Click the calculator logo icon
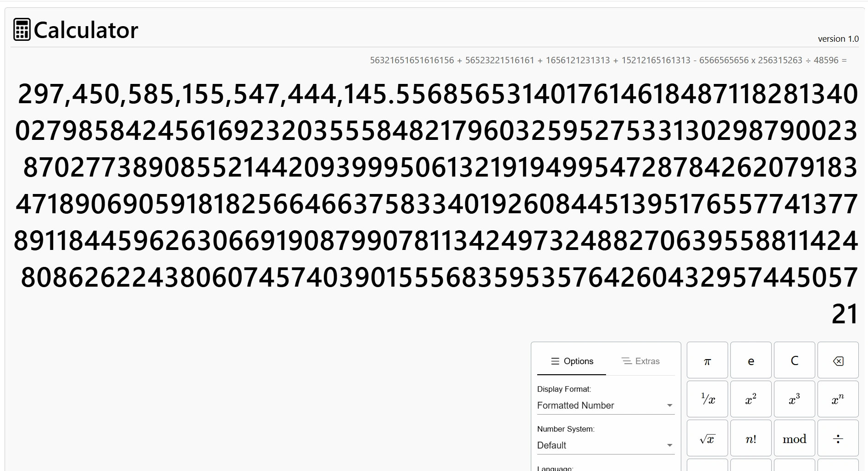 22,30
